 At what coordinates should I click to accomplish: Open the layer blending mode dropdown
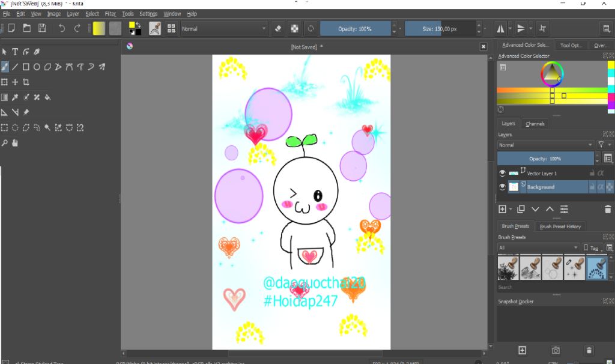(x=545, y=145)
